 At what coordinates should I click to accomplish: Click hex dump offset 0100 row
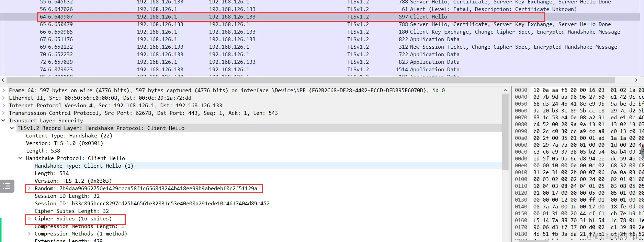click(x=579, y=179)
